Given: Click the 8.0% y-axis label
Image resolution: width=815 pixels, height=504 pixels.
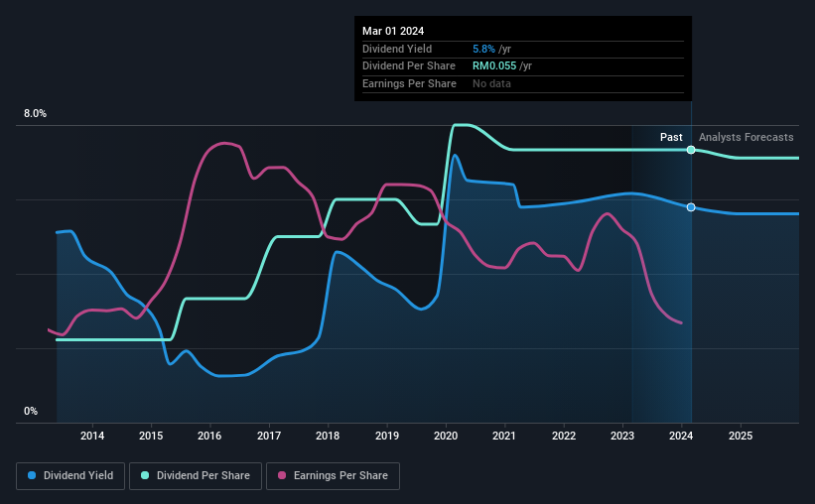Looking at the screenshot, I should (35, 114).
